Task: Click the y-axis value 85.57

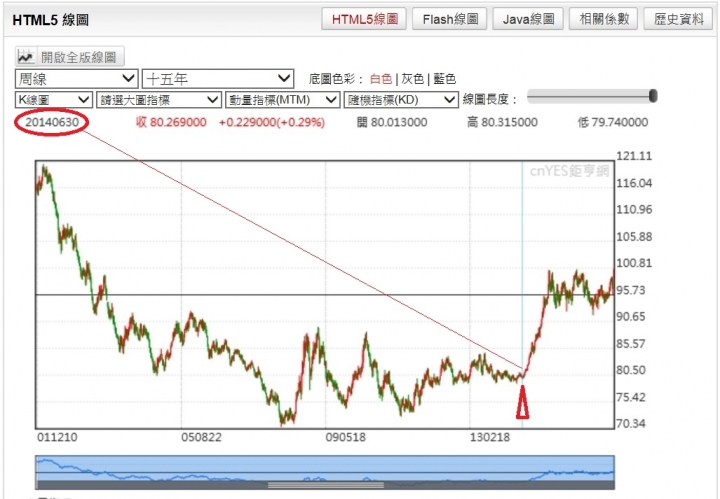Action: (631, 344)
